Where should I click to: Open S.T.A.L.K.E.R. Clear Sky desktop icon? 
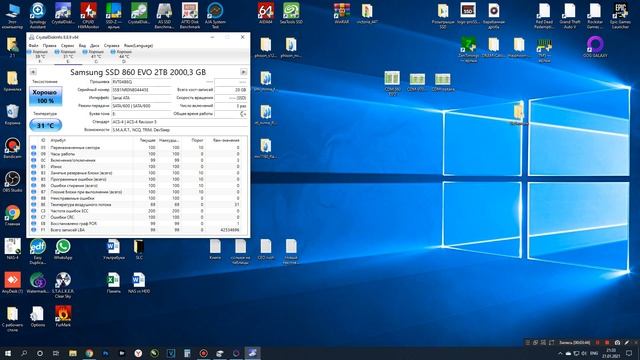[63, 285]
